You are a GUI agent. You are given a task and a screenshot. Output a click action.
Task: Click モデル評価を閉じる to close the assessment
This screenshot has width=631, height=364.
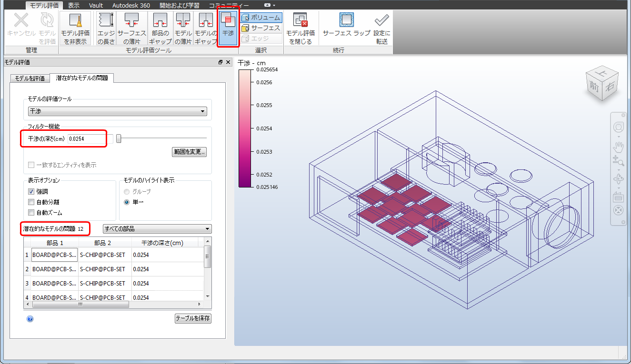click(300, 29)
